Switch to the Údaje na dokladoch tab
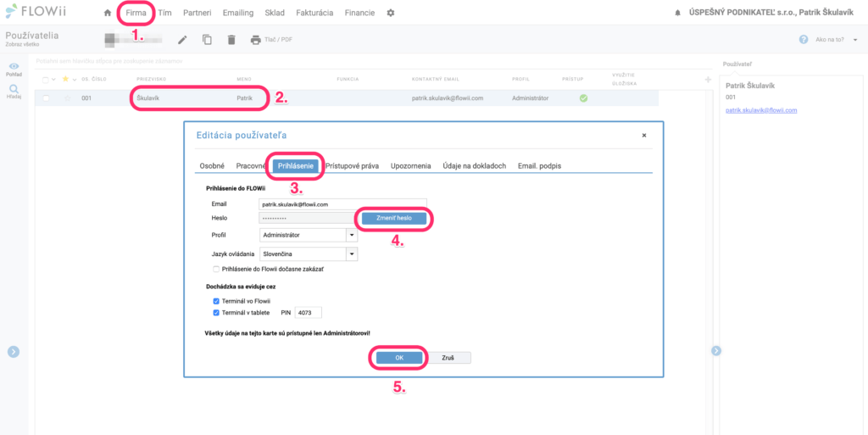This screenshot has width=868, height=435. point(475,165)
